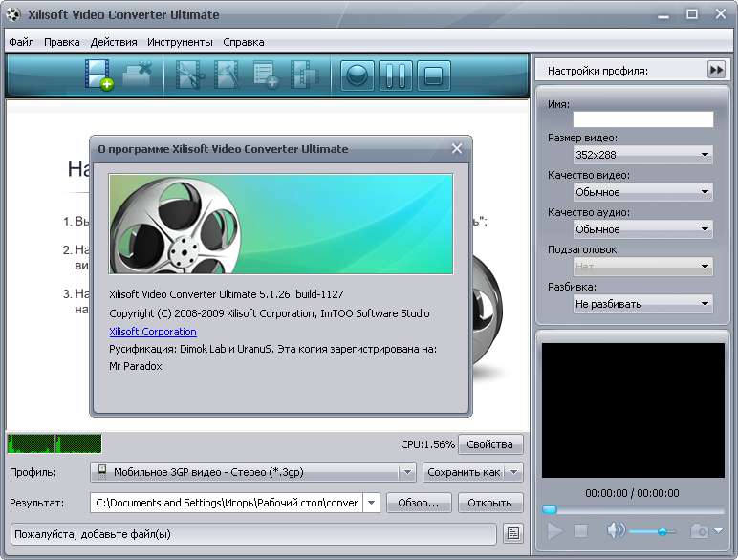Viewport: 738px width, 560px height.
Task: Click the Обзор... button
Action: pos(419,503)
